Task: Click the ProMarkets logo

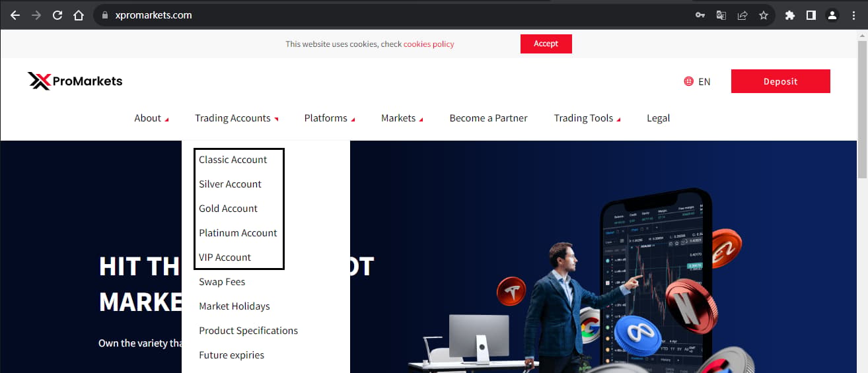Action: (75, 81)
